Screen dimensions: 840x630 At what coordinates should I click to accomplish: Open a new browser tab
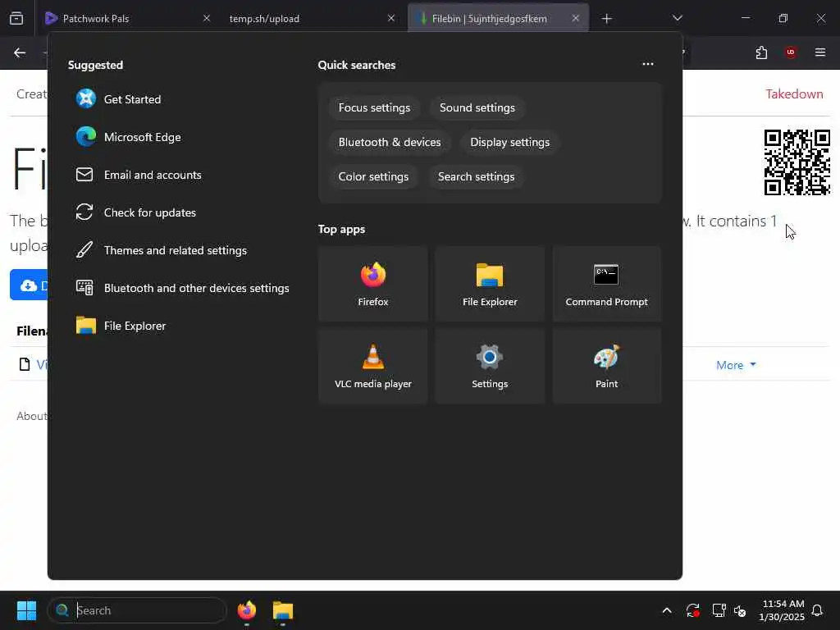pos(606,19)
